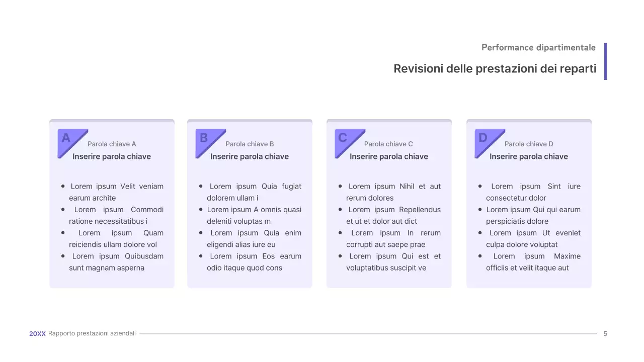Viewport: 644px width, 362px height.
Task: Click the slide page number 5
Action: (x=605, y=334)
